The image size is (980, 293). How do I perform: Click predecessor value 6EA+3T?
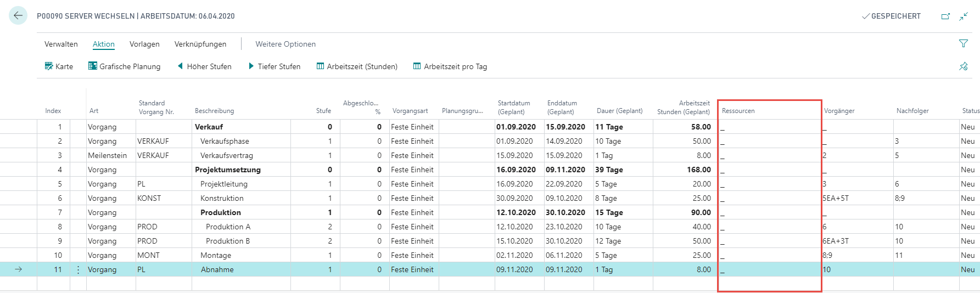pyautogui.click(x=836, y=241)
